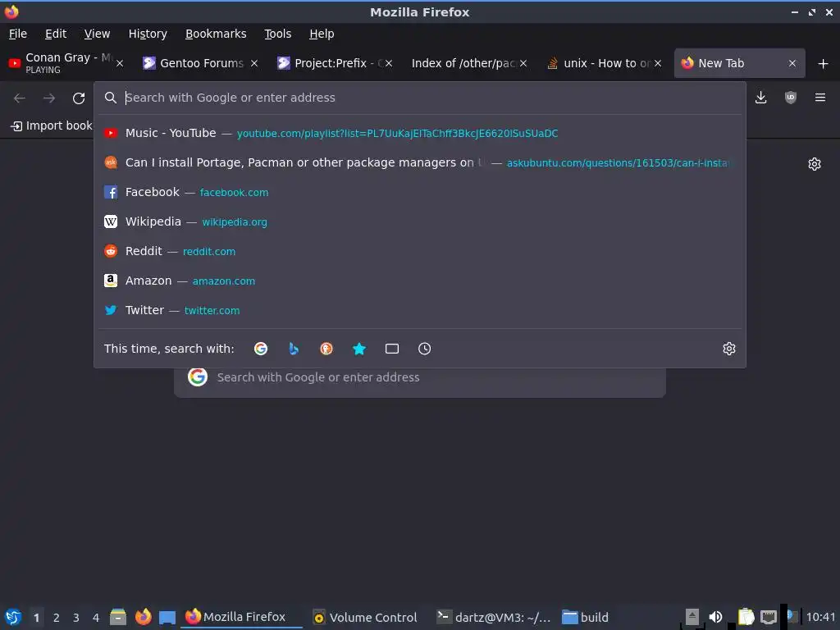Switch to workspace 2
This screenshot has width=840, height=630.
tap(57, 618)
